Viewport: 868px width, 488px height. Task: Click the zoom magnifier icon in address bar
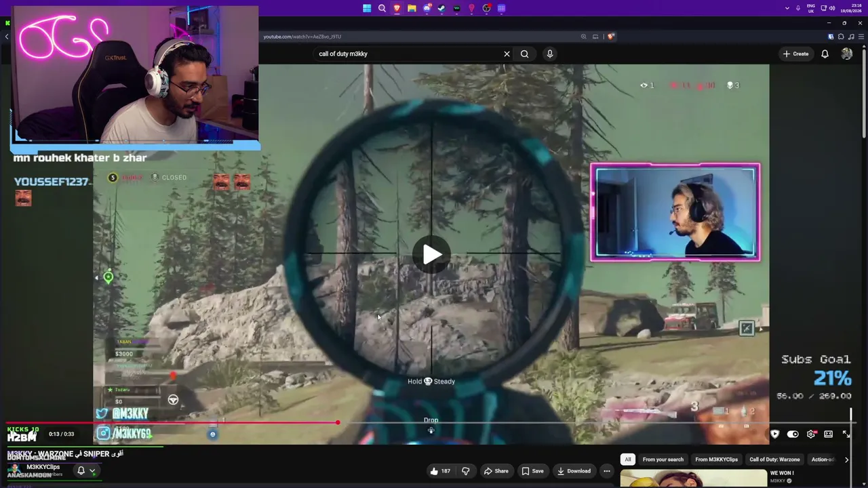[583, 37]
